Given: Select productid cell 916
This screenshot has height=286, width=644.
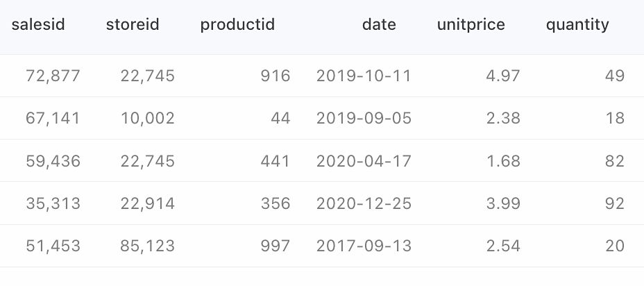Looking at the screenshot, I should pos(276,76).
